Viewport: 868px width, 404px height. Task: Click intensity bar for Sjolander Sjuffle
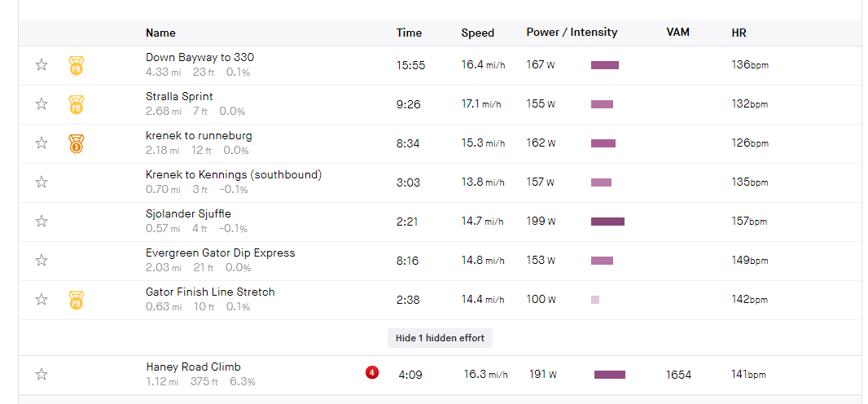pos(607,222)
